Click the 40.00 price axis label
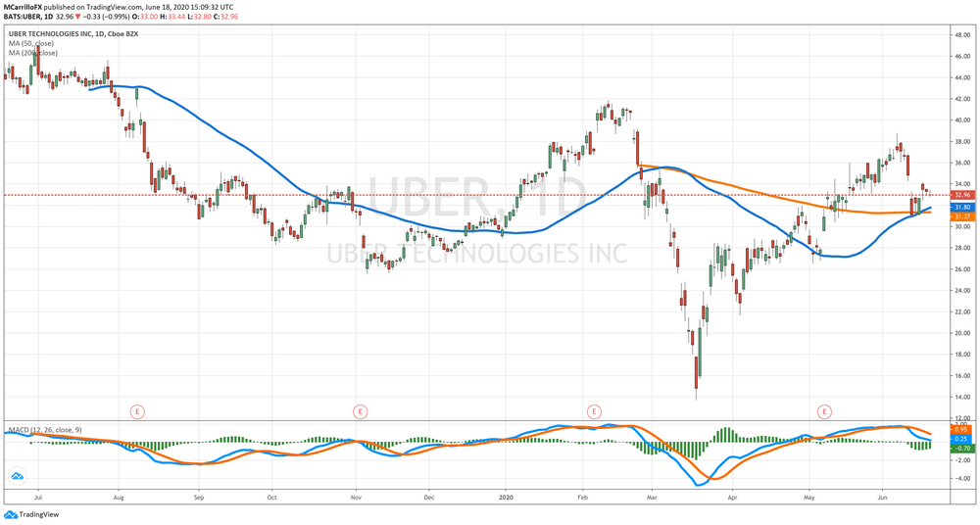 (962, 120)
